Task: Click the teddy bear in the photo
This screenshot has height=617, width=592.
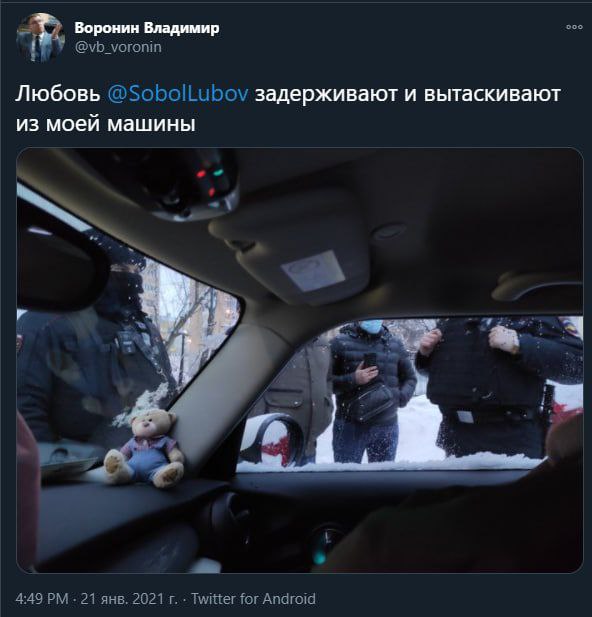Action: [x=145, y=447]
